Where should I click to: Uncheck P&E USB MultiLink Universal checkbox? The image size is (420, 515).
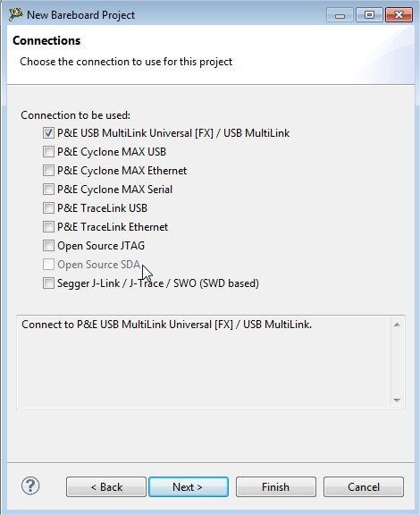(x=48, y=133)
